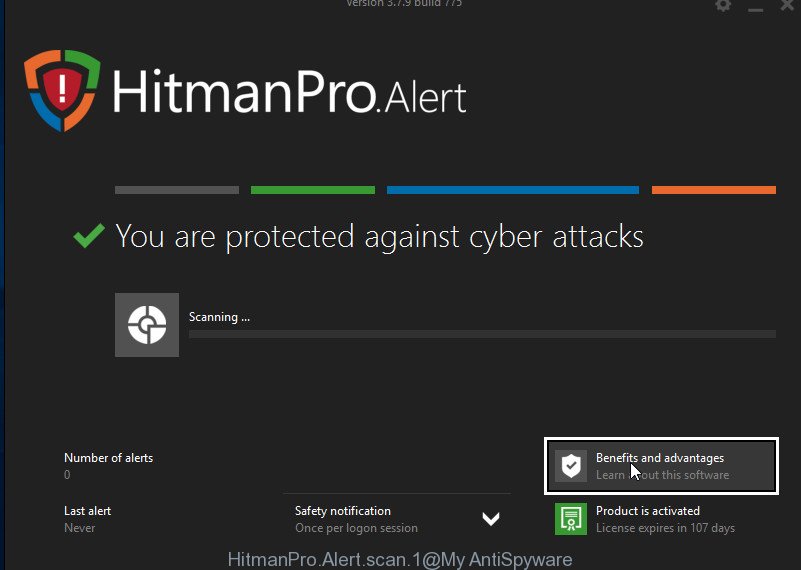
Task: Minimize the HitmanPro.Alert window
Action: point(756,7)
